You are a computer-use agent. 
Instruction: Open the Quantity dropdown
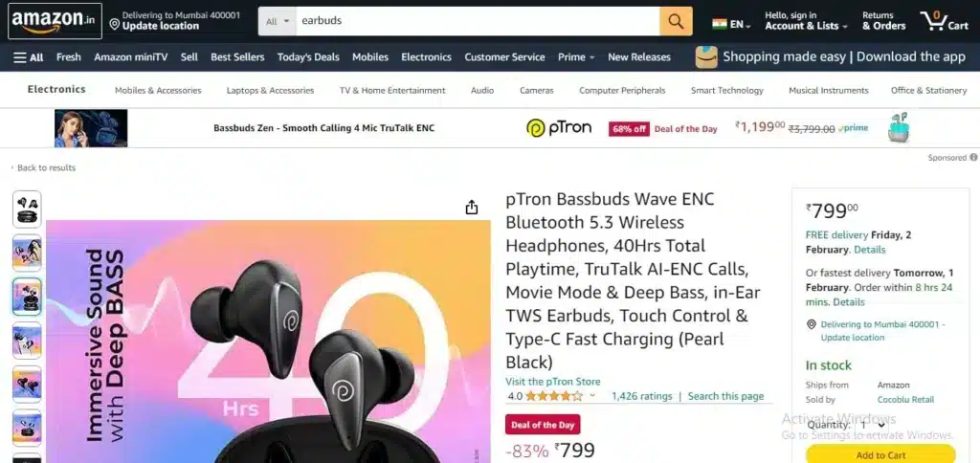(873, 425)
